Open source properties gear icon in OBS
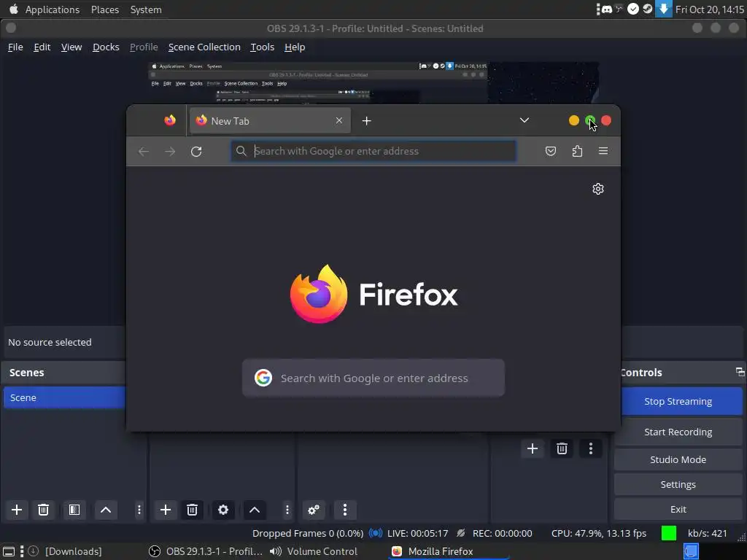Screen dimensions: 747x560 223,510
